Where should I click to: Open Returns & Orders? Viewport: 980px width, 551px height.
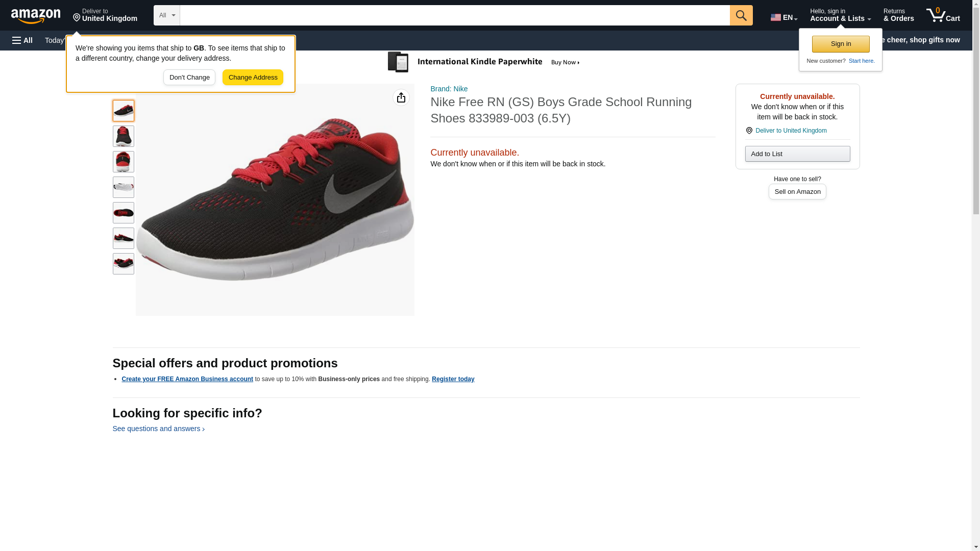click(898, 15)
